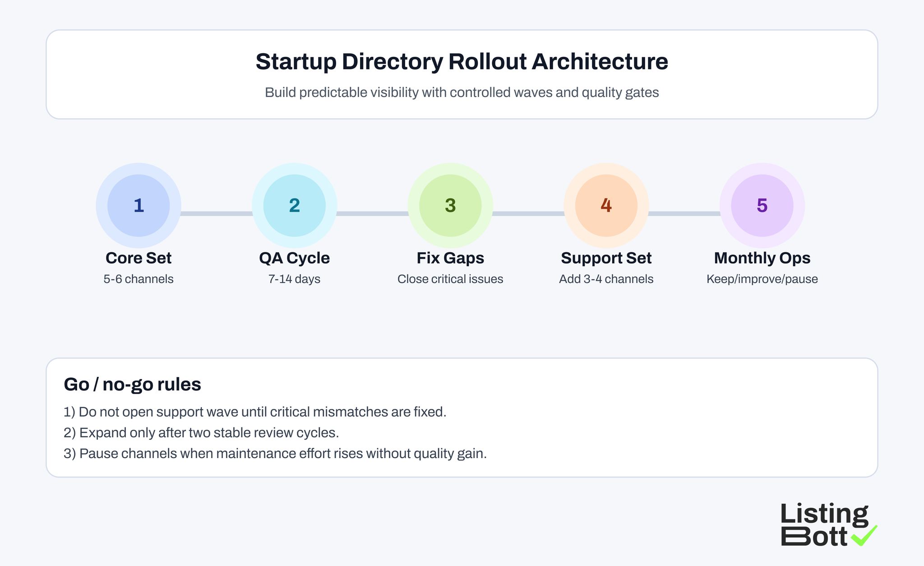924x566 pixels.
Task: Select the QA Cycle step circle
Action: click(x=294, y=205)
